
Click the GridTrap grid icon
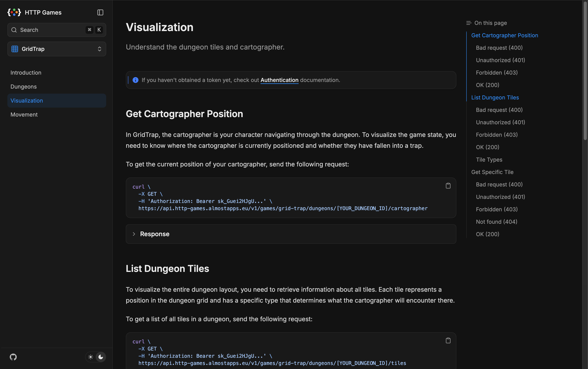point(15,49)
